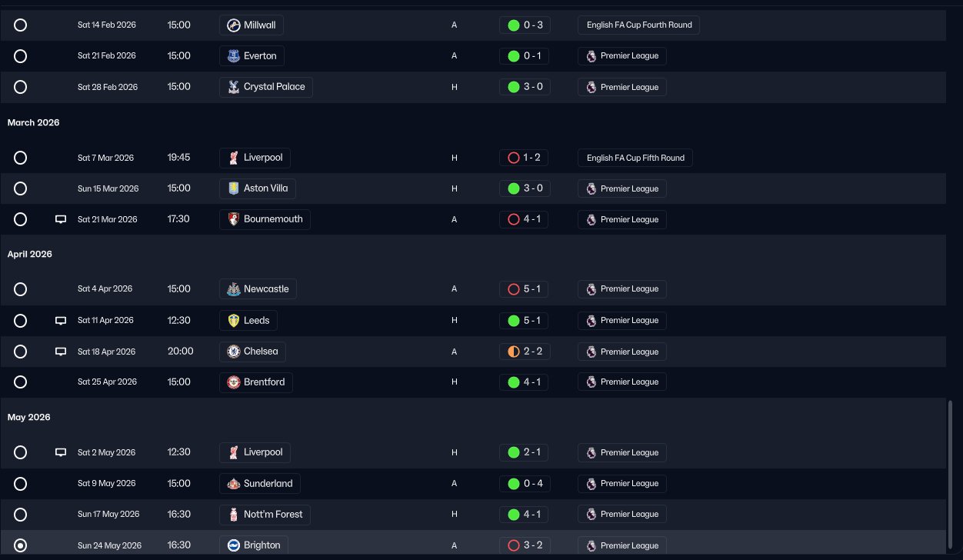Open the Sunderland team link
Image resolution: width=963 pixels, height=560 pixels.
click(x=260, y=484)
